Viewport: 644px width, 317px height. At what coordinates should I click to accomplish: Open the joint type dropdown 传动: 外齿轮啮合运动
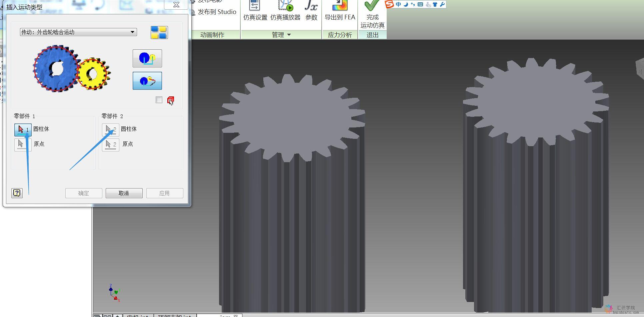(x=78, y=32)
